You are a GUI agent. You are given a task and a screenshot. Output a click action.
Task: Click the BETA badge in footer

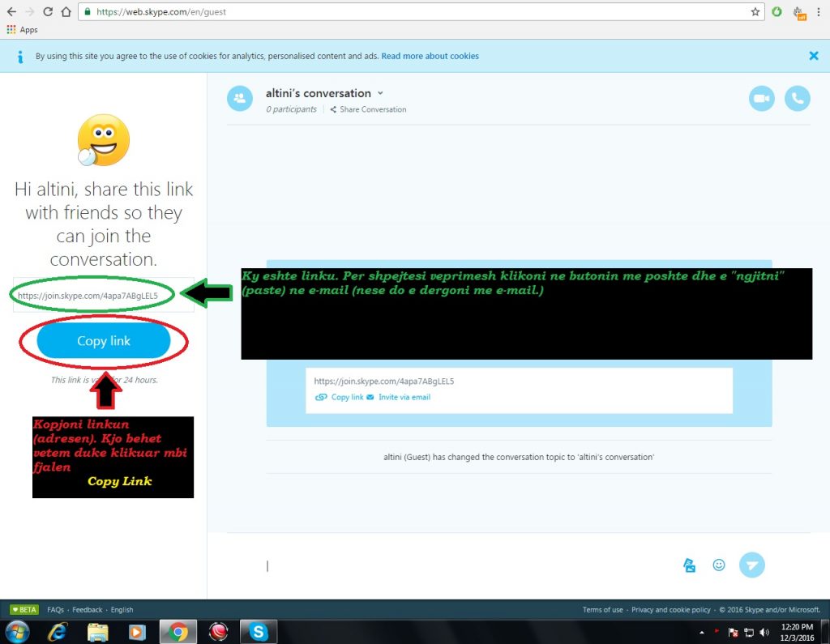click(x=24, y=610)
